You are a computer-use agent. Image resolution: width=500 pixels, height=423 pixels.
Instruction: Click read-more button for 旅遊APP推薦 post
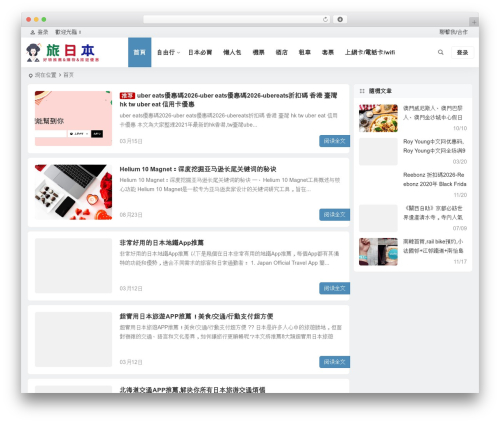(x=334, y=362)
